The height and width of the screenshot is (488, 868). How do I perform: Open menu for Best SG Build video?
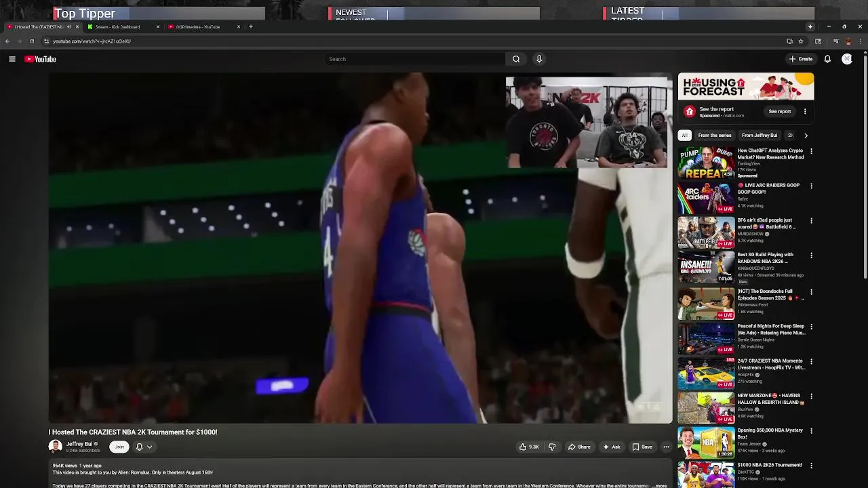pos(811,256)
